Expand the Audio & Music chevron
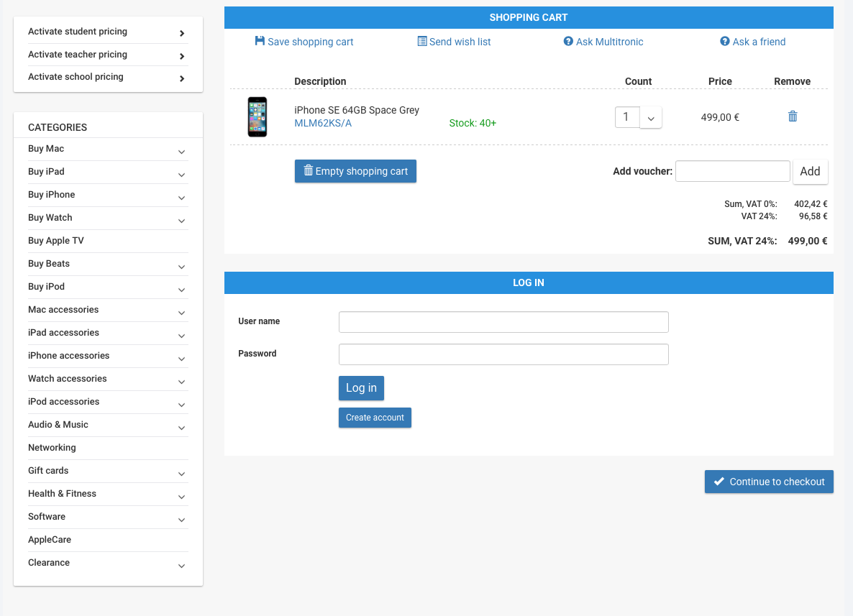 pyautogui.click(x=182, y=428)
